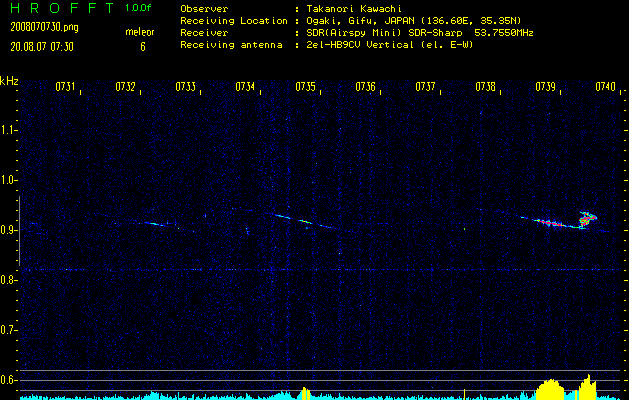The width and height of the screenshot is (629, 400).
Task: Select the location text Ogaki, Gifu, JAPAN
Action: tap(361, 21)
